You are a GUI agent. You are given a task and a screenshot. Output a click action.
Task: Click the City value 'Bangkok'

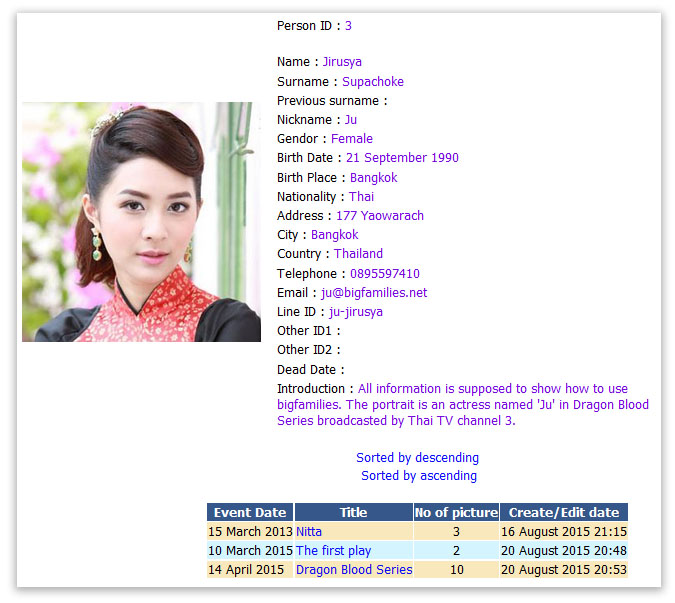pyautogui.click(x=334, y=235)
